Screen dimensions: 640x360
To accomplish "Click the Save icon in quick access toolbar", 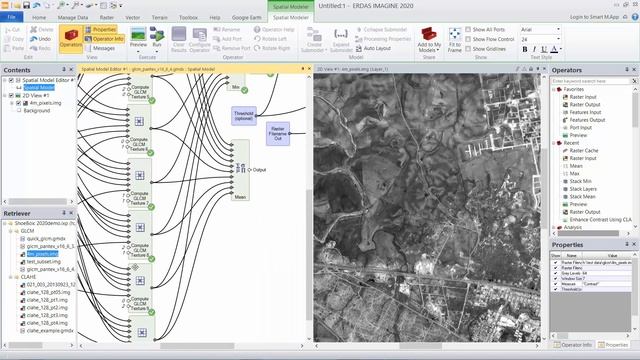I will point(27,5).
